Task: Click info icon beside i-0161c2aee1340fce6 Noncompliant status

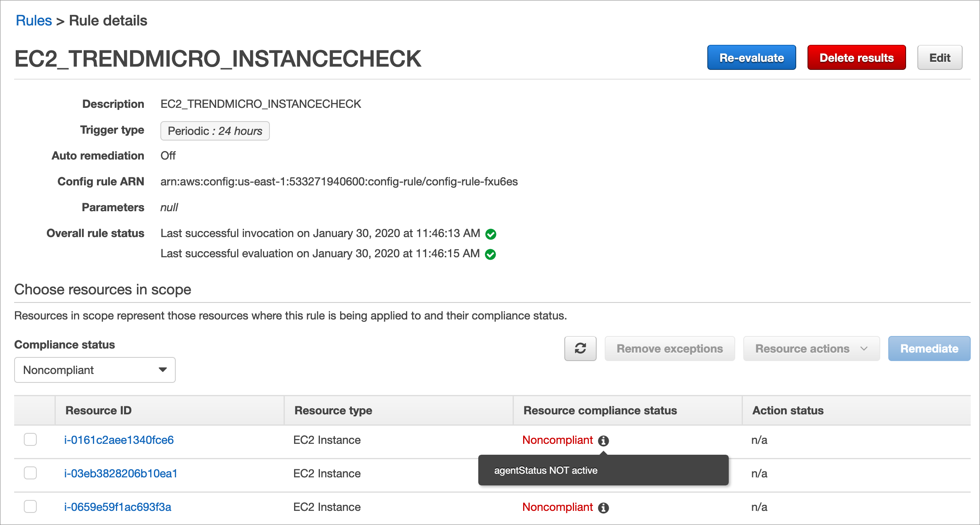Action: tap(603, 441)
